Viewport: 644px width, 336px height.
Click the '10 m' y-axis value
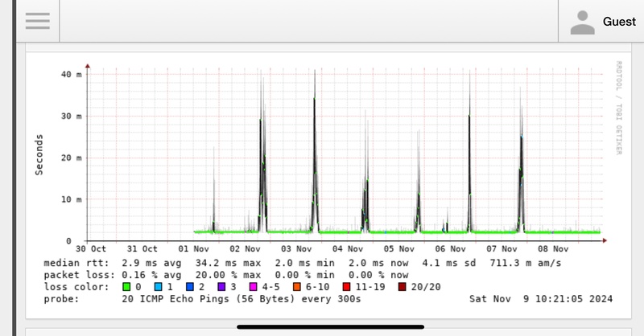point(72,199)
